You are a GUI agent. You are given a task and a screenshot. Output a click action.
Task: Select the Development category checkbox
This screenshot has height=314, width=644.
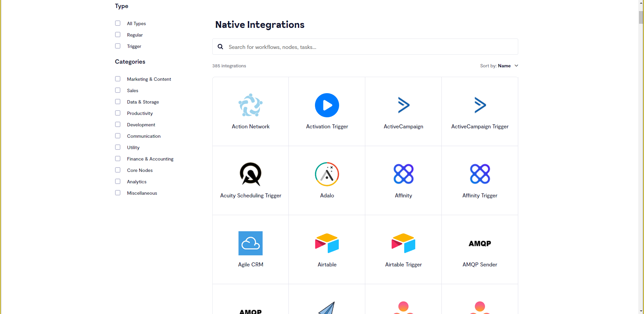(118, 124)
